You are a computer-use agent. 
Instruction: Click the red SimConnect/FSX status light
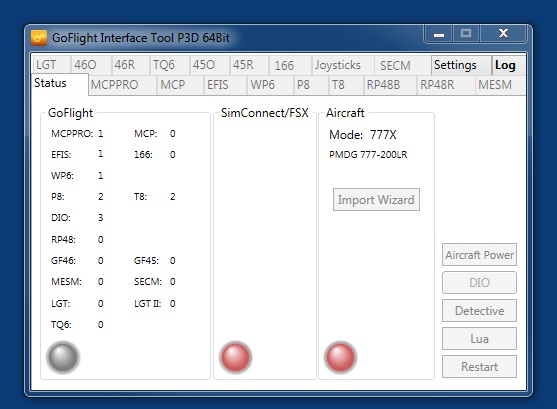(236, 357)
